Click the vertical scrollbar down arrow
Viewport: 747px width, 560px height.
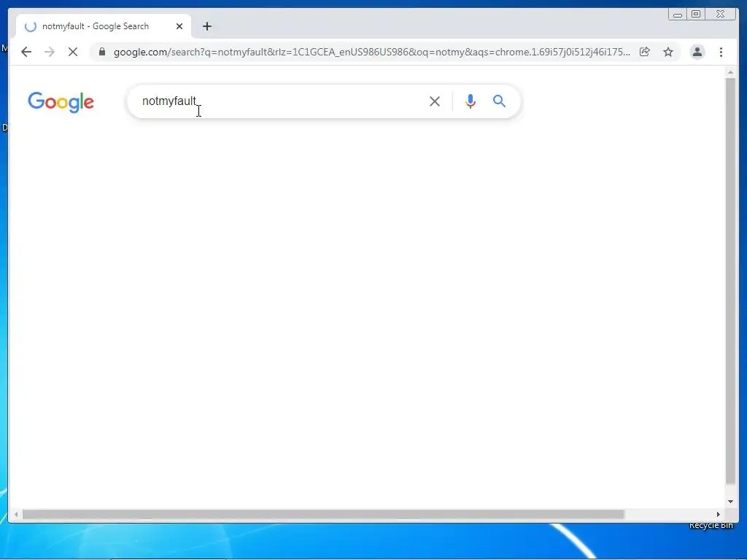click(x=730, y=502)
